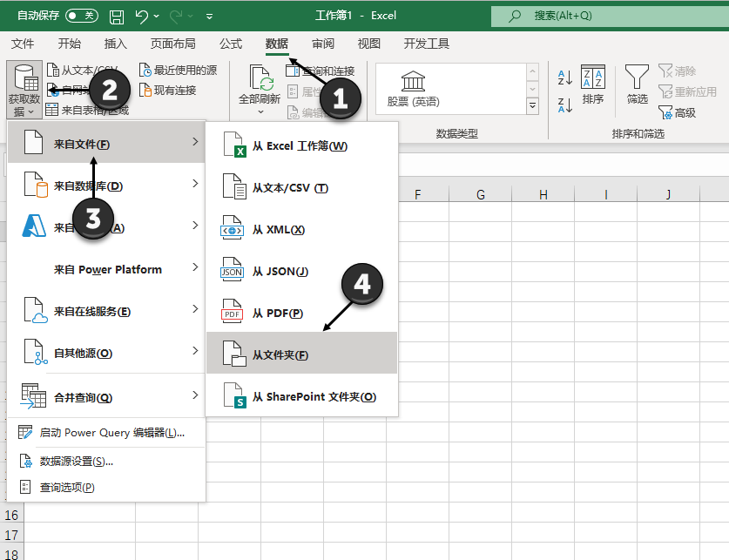Expand arrow beside 来自在线服务(E)

point(195,309)
